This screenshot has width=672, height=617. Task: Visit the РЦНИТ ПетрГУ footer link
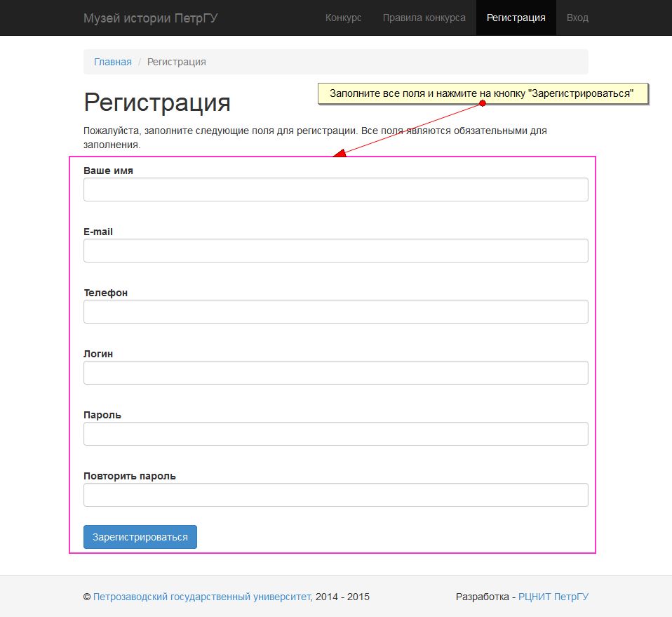(x=553, y=597)
